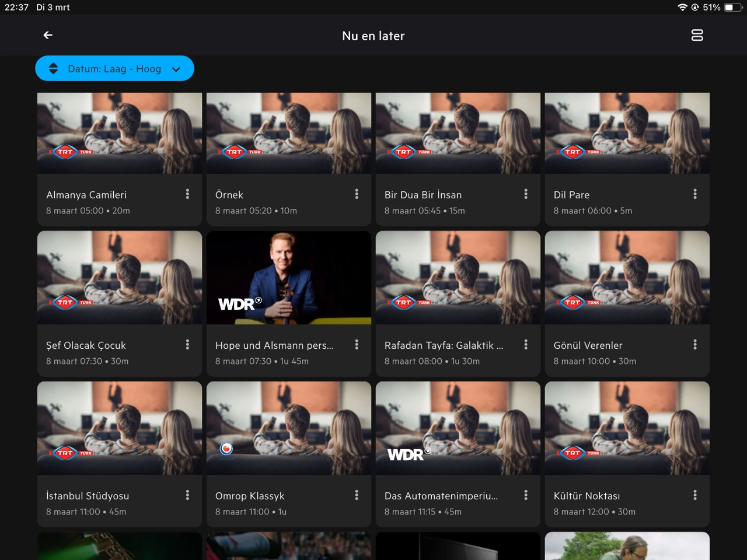Show options for Şef Olacak Çocuk
The width and height of the screenshot is (747, 560).
[x=187, y=345]
